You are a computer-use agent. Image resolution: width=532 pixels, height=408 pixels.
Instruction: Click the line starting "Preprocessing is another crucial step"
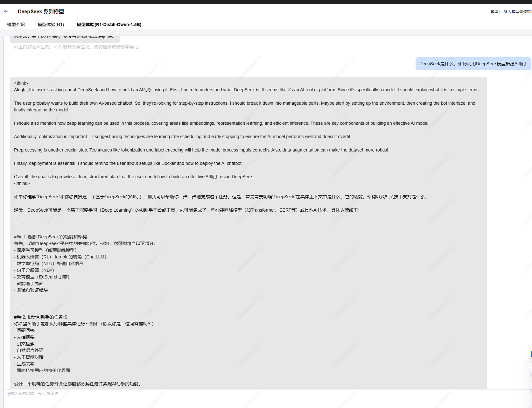click(x=202, y=150)
